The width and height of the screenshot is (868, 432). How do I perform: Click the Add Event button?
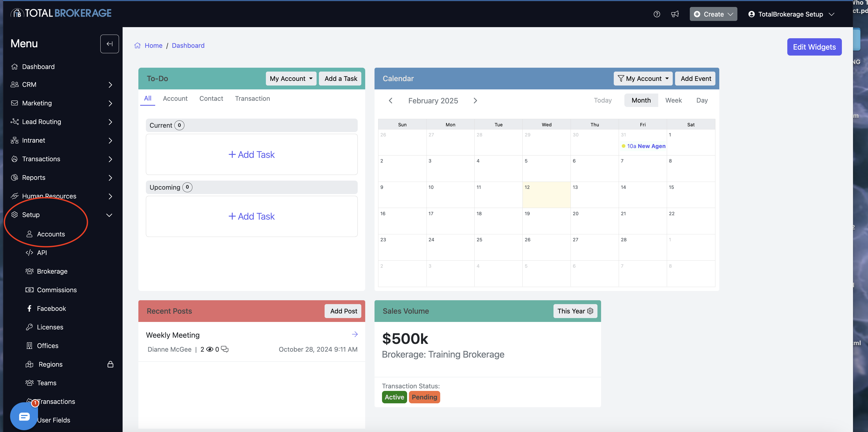695,79
